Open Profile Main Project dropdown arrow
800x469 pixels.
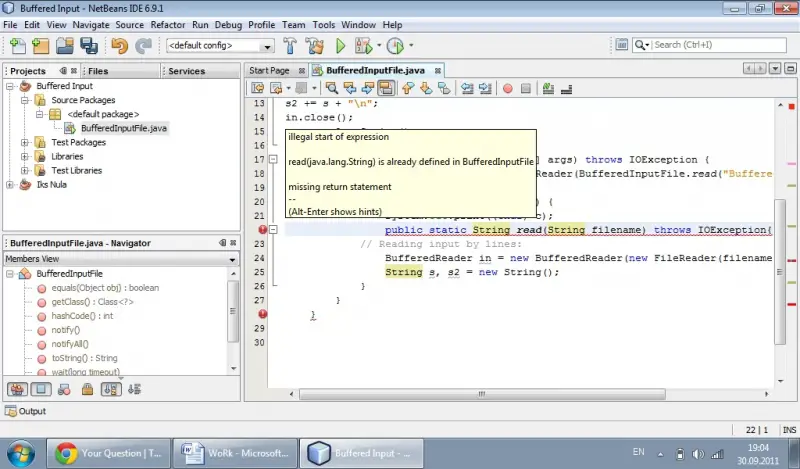click(x=411, y=45)
